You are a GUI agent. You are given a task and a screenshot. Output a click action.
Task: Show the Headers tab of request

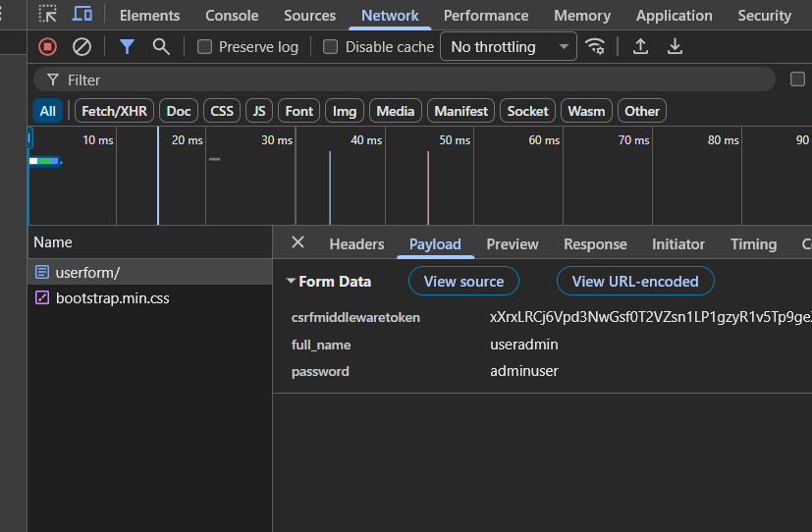pos(356,243)
